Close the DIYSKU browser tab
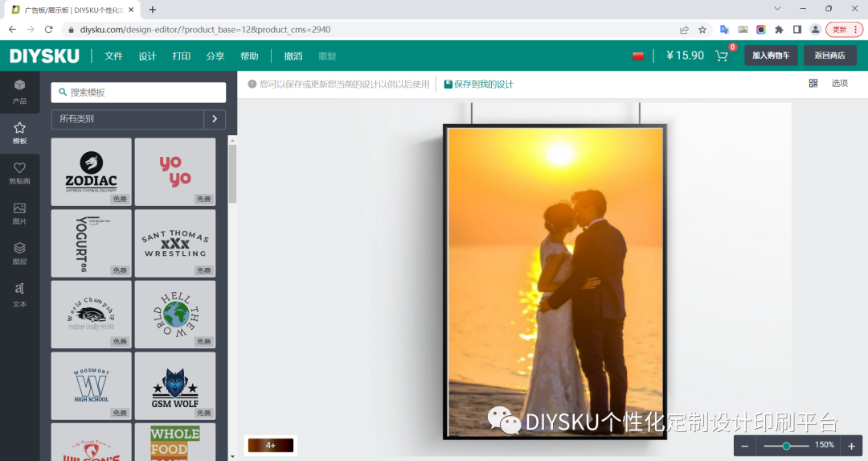 (x=131, y=10)
